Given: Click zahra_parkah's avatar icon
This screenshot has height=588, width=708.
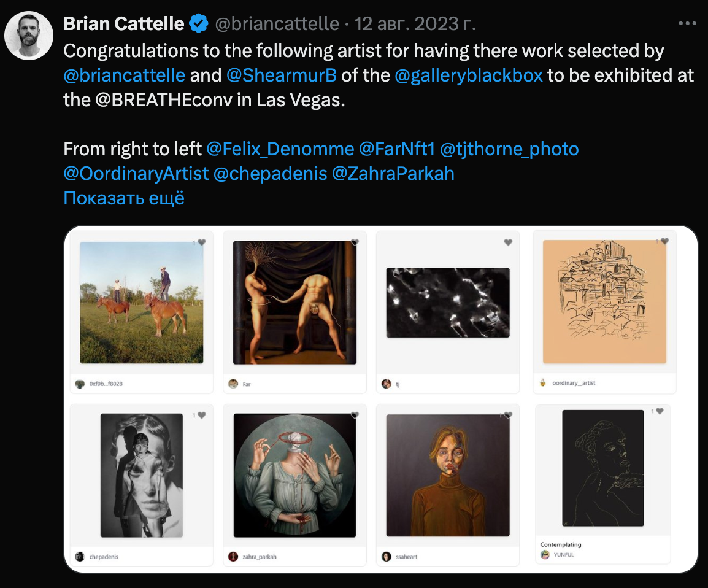Looking at the screenshot, I should click(x=233, y=556).
